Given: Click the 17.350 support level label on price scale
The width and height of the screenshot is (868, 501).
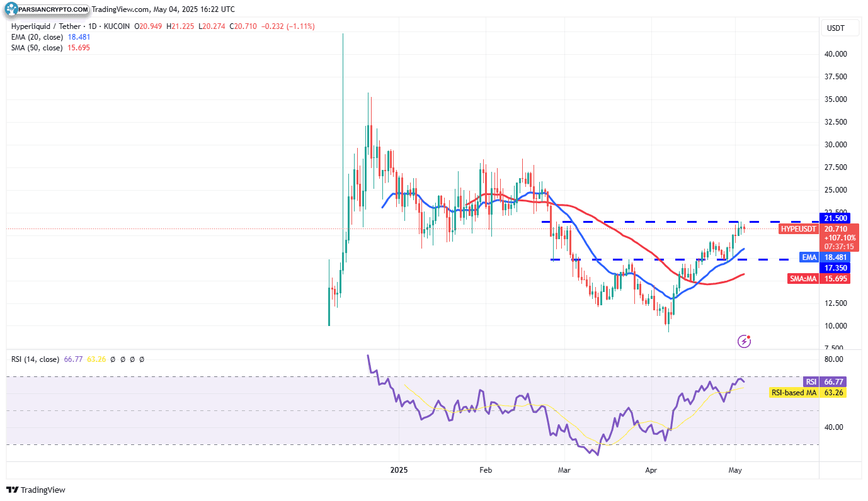Looking at the screenshot, I should [x=835, y=267].
